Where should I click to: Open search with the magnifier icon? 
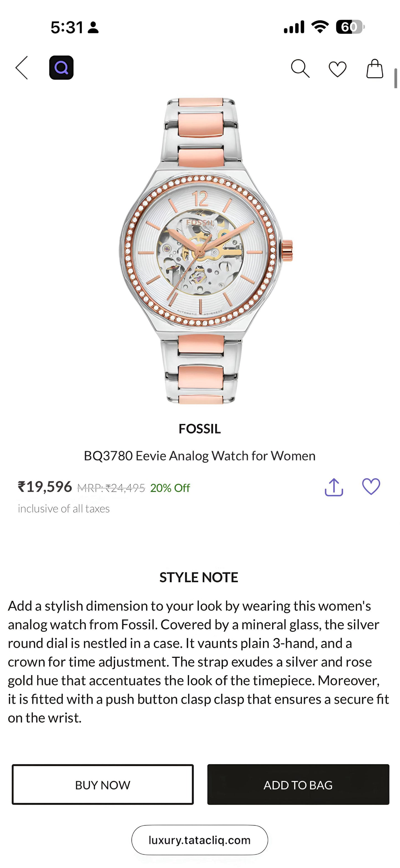(300, 68)
